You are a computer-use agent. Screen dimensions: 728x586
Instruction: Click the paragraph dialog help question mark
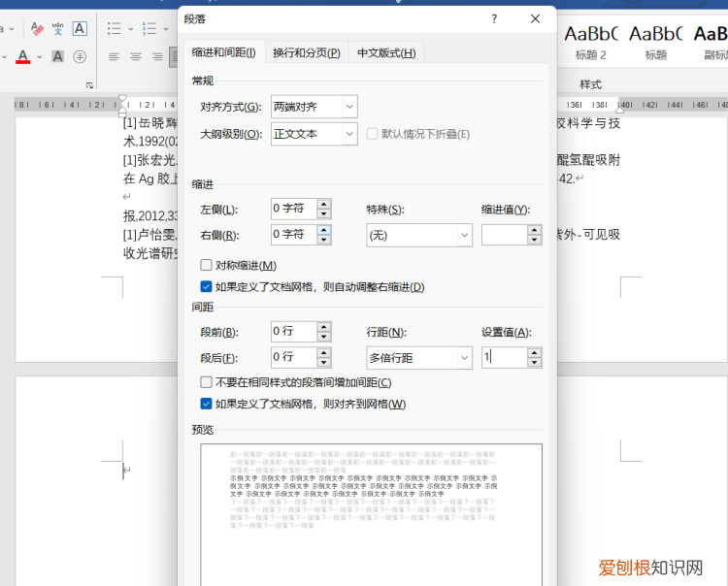tap(494, 19)
